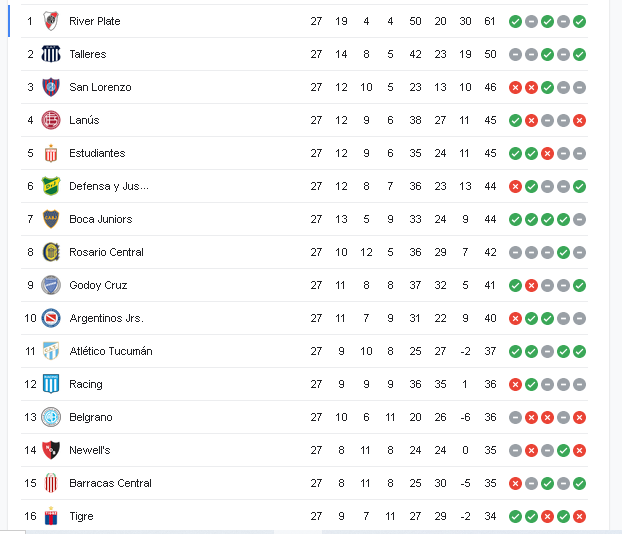The image size is (622, 534).
Task: Click the San Lorenzo club badge
Action: coord(51,87)
